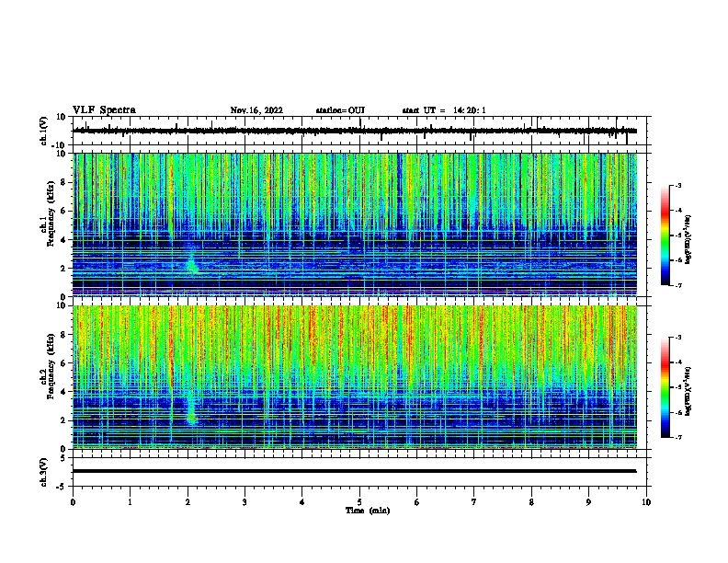This screenshot has height=563, width=728.
Task: Click the "10" tick label on the Time axis
Action: pyautogui.click(x=646, y=501)
